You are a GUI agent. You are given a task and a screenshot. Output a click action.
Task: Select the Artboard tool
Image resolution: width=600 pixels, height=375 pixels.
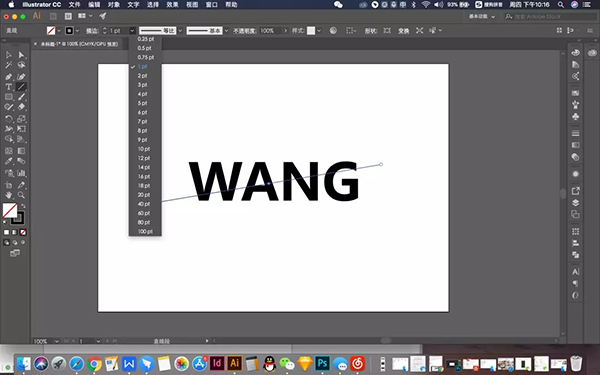coord(8,185)
